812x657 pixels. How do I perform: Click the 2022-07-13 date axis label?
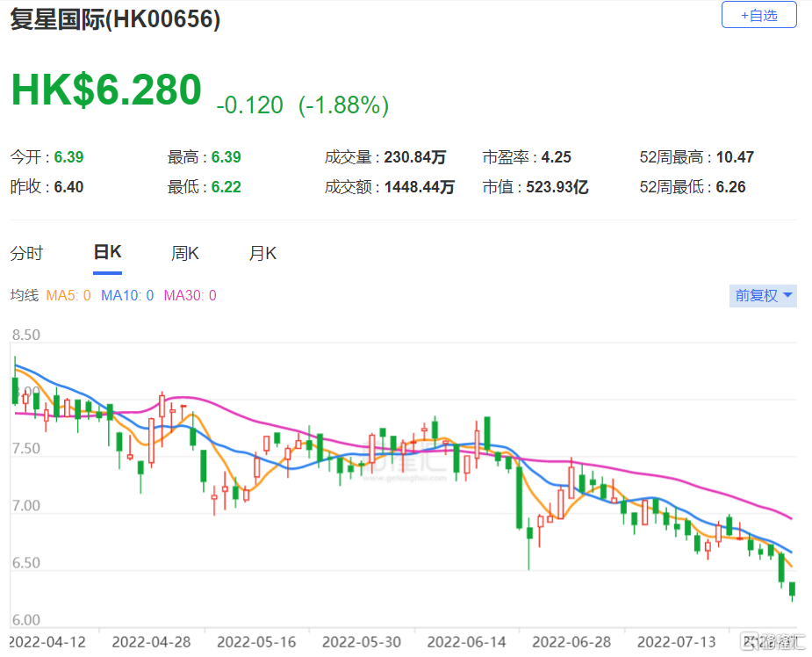pyautogui.click(x=677, y=642)
